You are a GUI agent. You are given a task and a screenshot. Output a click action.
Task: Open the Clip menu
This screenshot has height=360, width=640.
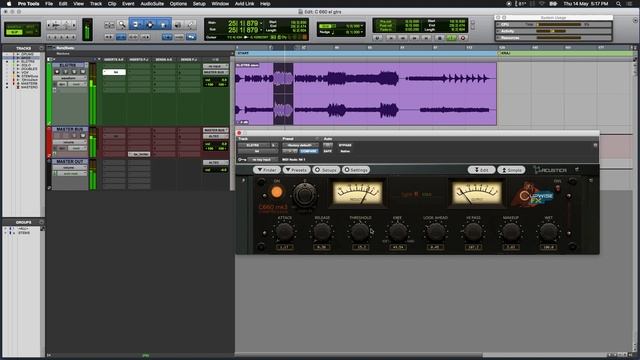click(112, 4)
